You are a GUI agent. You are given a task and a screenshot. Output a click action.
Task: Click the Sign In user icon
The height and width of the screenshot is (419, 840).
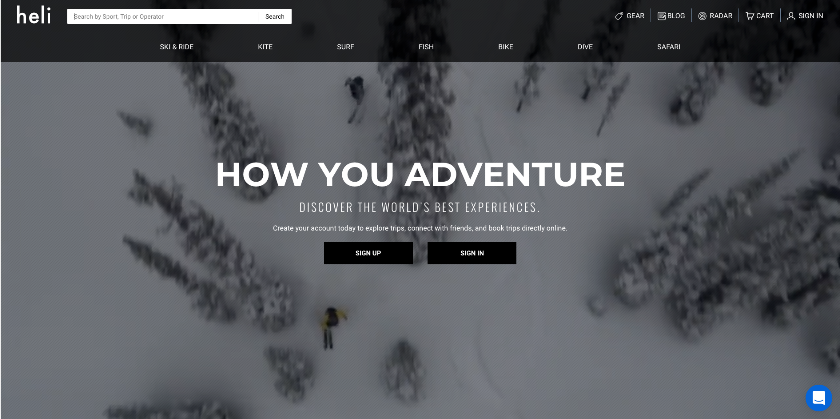pos(791,16)
